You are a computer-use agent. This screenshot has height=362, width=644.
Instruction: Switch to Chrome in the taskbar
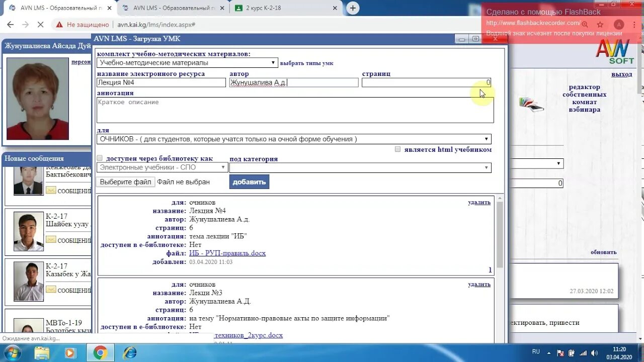pos(100,353)
